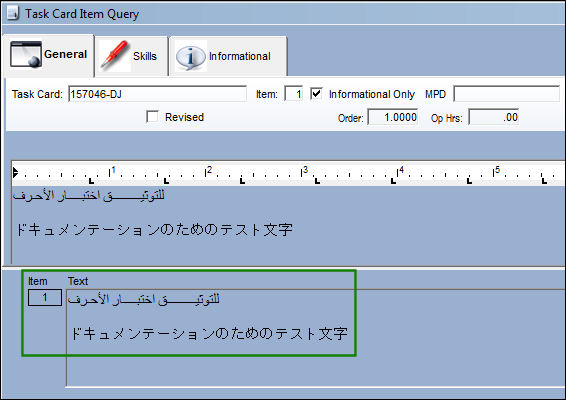Click the Japanese text in the upper editor
The image size is (566, 400).
[x=154, y=230]
